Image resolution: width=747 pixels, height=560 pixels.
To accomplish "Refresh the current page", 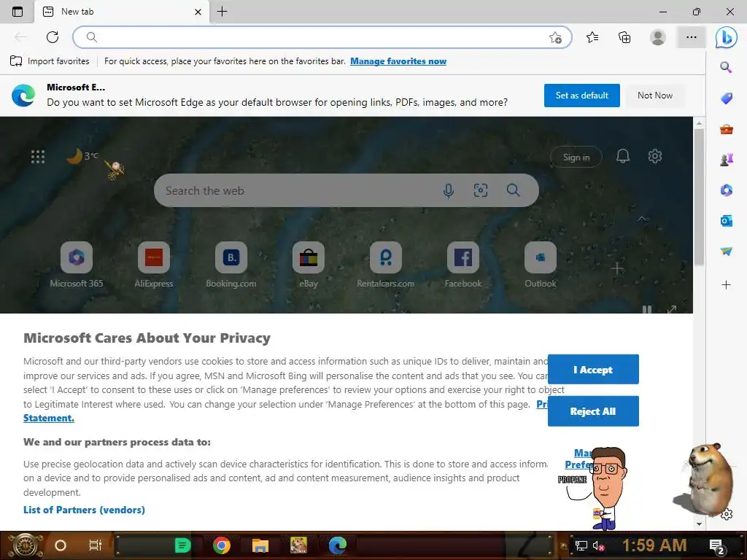I will [x=53, y=37].
